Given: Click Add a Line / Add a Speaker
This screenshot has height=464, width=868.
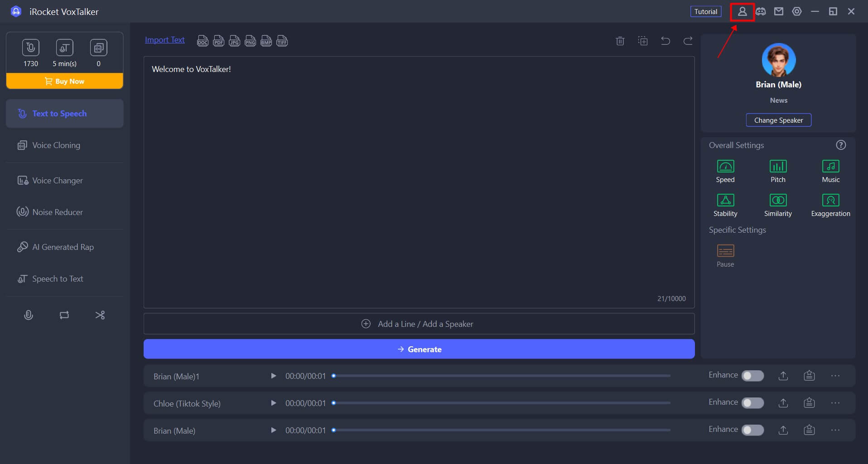Looking at the screenshot, I should pos(419,324).
